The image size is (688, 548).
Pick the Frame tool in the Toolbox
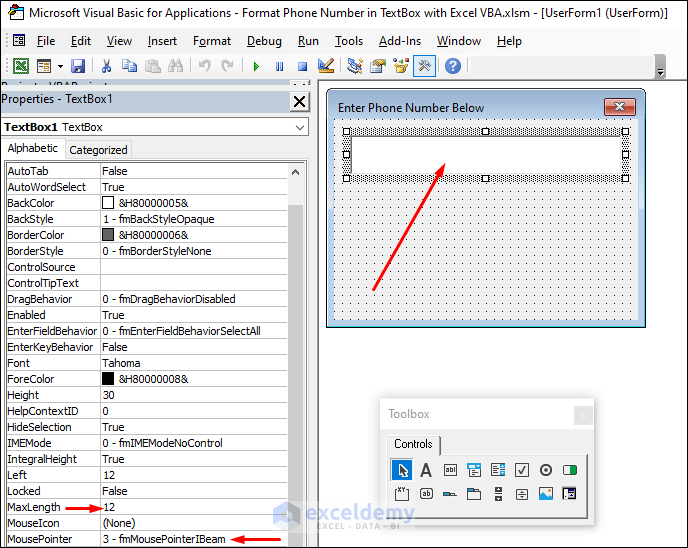[x=402, y=494]
